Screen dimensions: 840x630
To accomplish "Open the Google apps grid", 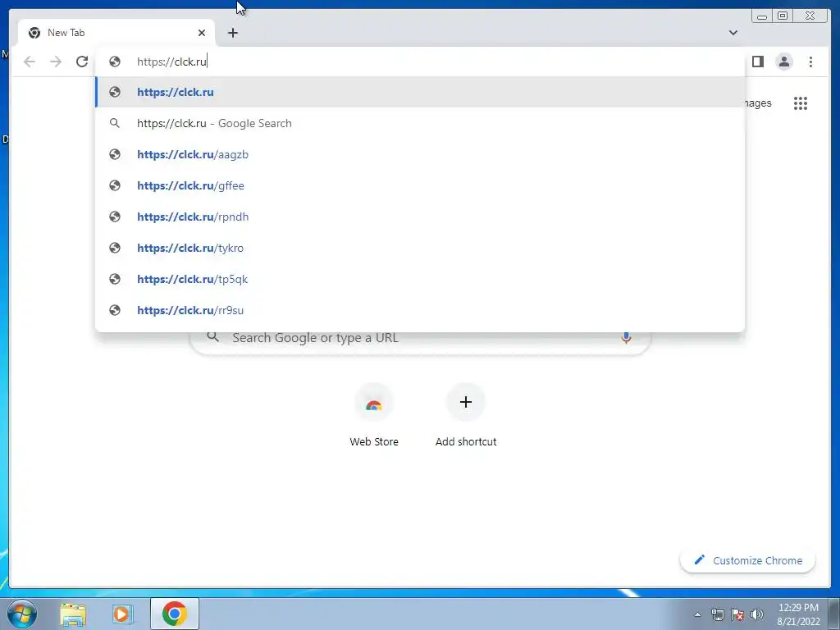I will point(801,103).
